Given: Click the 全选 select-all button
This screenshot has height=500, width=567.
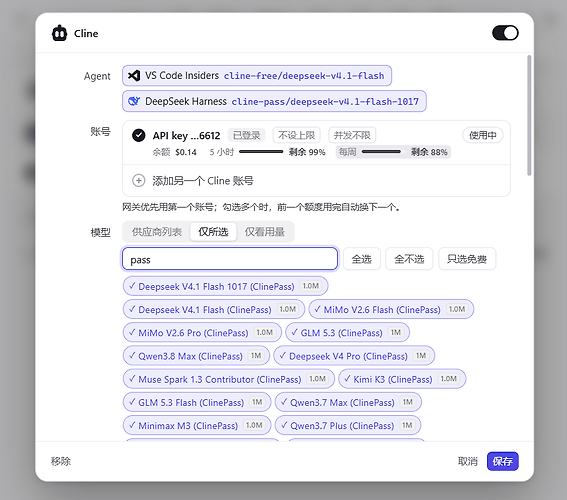Looking at the screenshot, I should coord(362,259).
